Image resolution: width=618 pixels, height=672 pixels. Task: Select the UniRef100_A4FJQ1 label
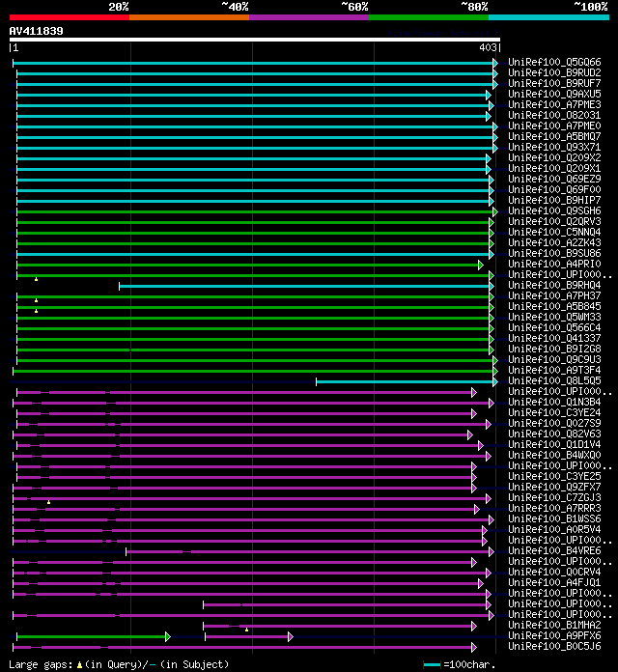coord(554,582)
